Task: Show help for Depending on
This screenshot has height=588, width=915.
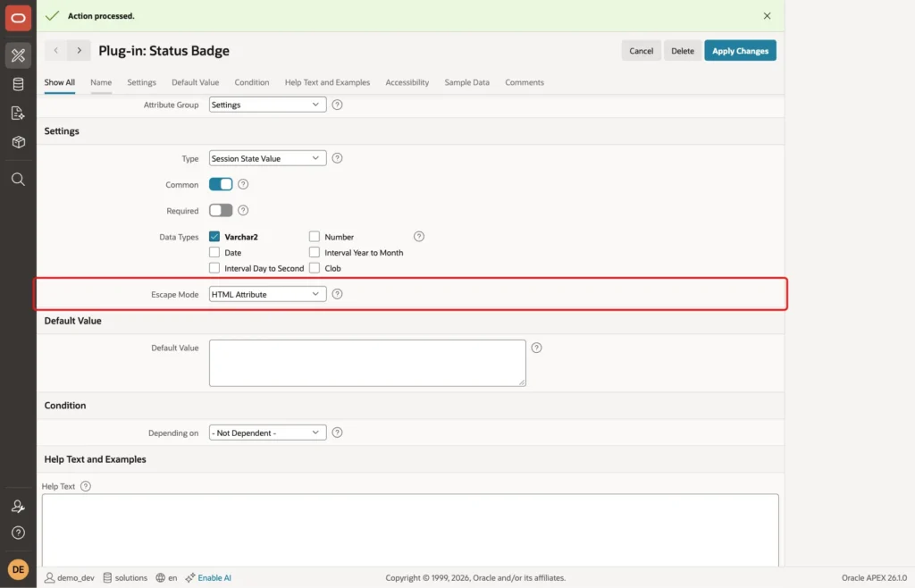Action: (x=337, y=433)
